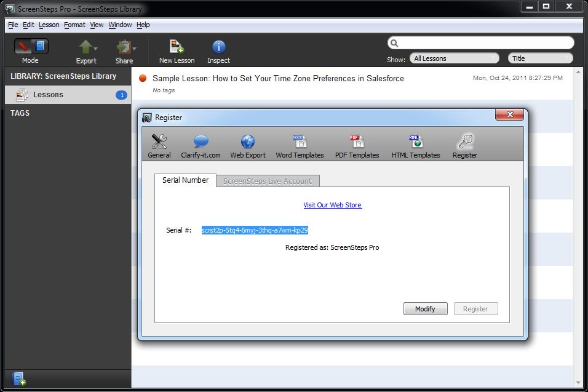Maximize the ScreenSteps Pro window

coord(546,6)
